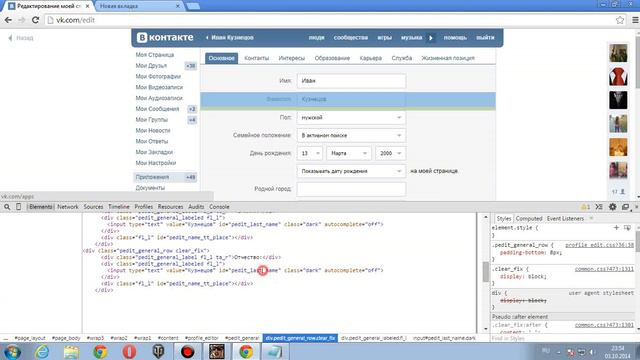Click into the Родной город field
640x360 pixels.
click(351, 189)
